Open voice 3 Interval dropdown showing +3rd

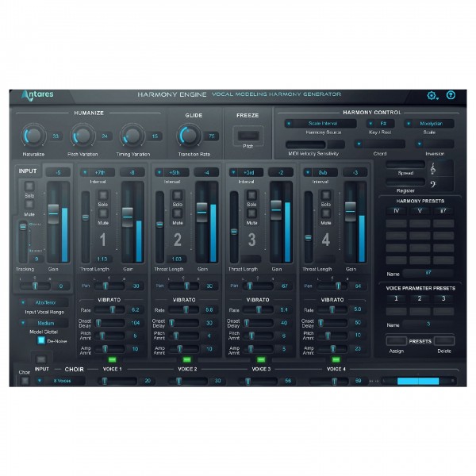[x=246, y=172]
